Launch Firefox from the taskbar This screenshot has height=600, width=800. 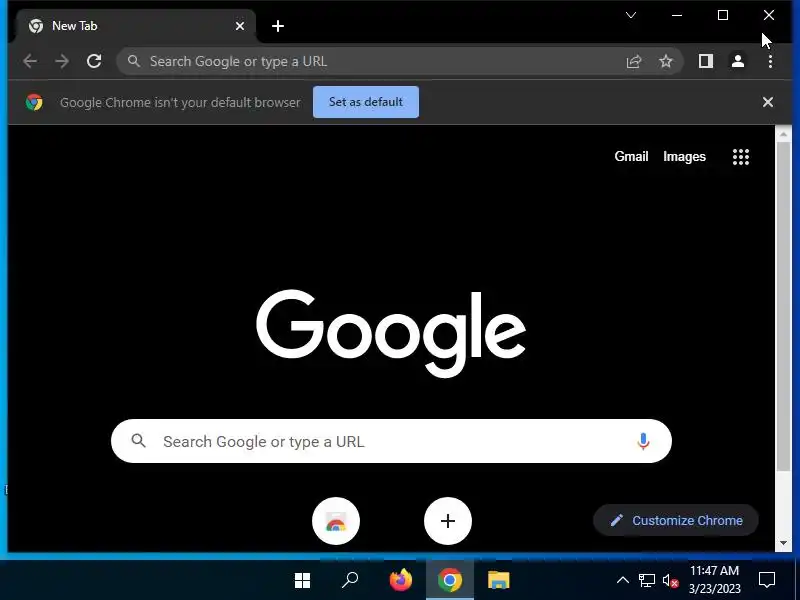pyautogui.click(x=401, y=580)
